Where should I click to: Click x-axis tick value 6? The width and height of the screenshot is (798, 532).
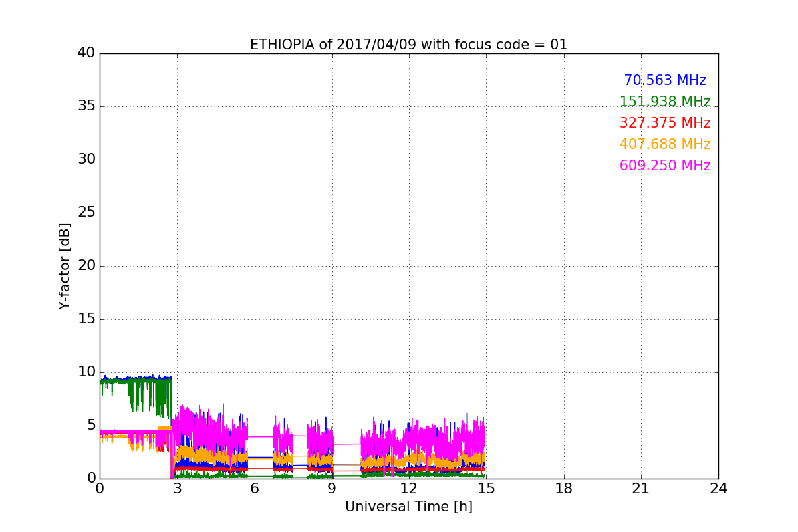[254, 489]
